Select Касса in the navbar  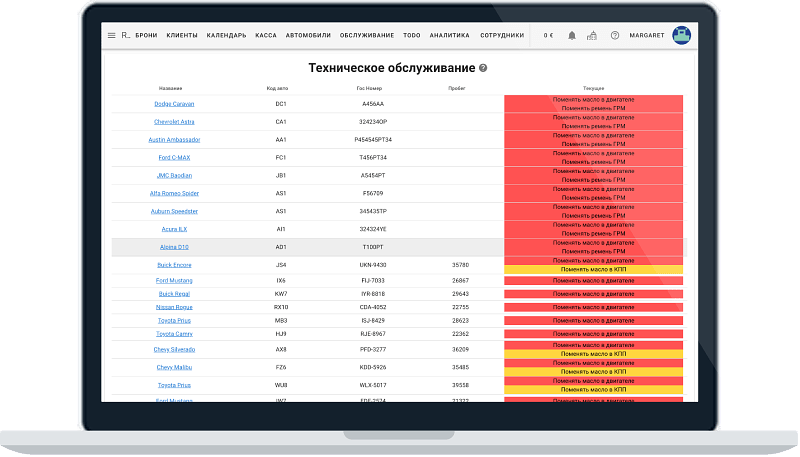tap(266, 35)
